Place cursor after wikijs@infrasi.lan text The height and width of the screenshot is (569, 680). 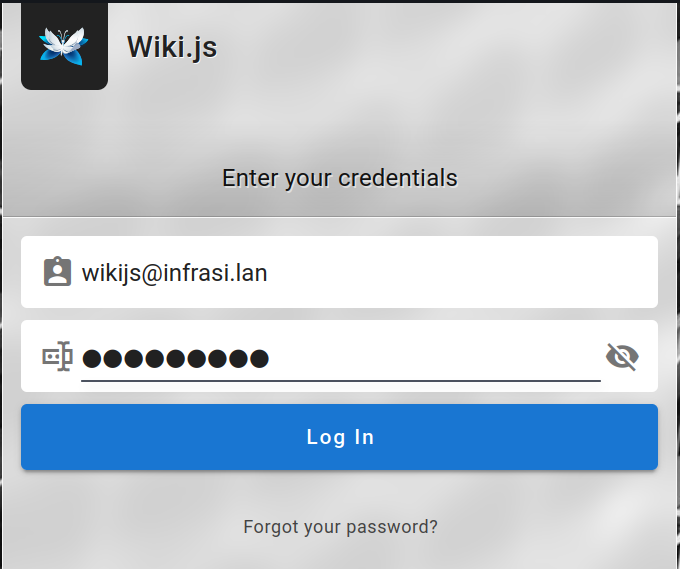point(269,273)
